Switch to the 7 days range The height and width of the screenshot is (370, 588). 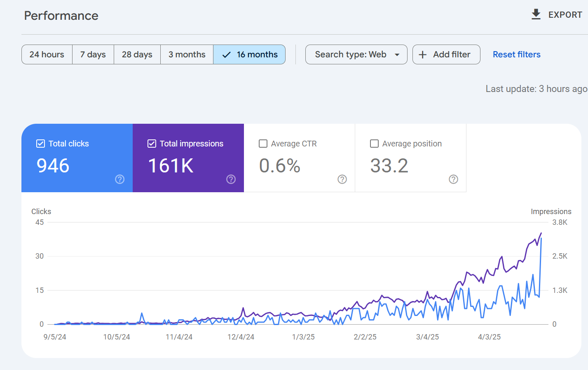pyautogui.click(x=93, y=54)
